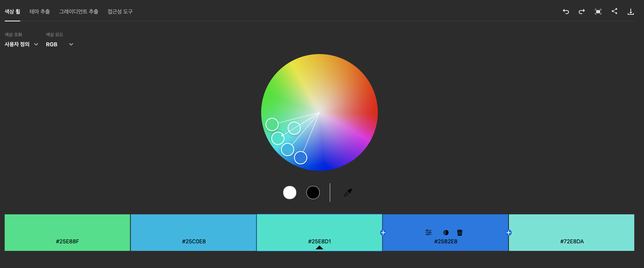Screen dimensions: 644x268
Task: Click the deep blue handle on the color wheel
Action: [x=300, y=158]
